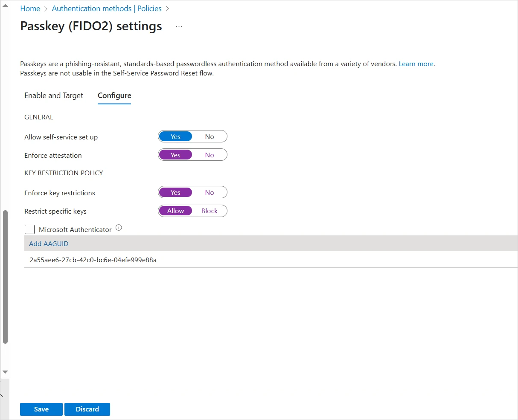The height and width of the screenshot is (420, 518).
Task: Open the ellipsis more options menu
Action: [179, 26]
